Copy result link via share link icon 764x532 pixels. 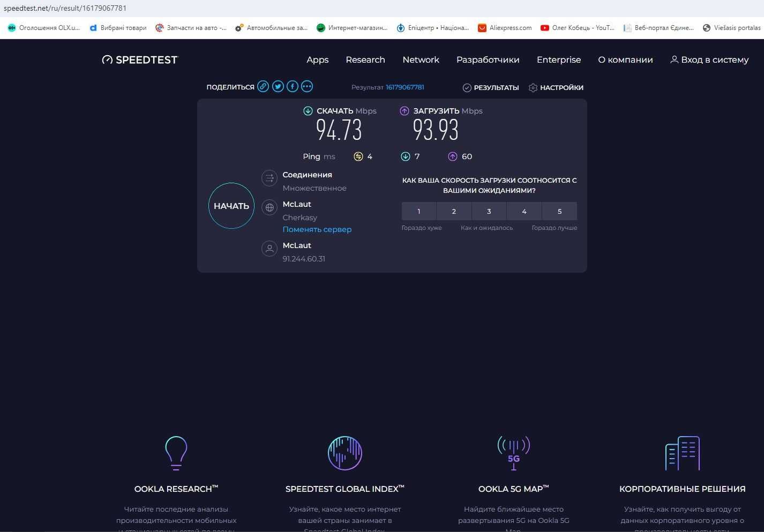(263, 86)
